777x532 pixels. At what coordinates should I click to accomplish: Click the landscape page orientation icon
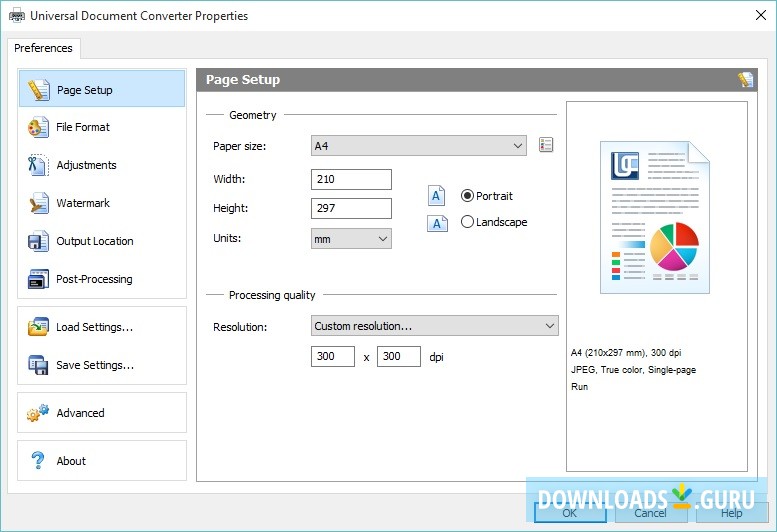pyautogui.click(x=437, y=223)
